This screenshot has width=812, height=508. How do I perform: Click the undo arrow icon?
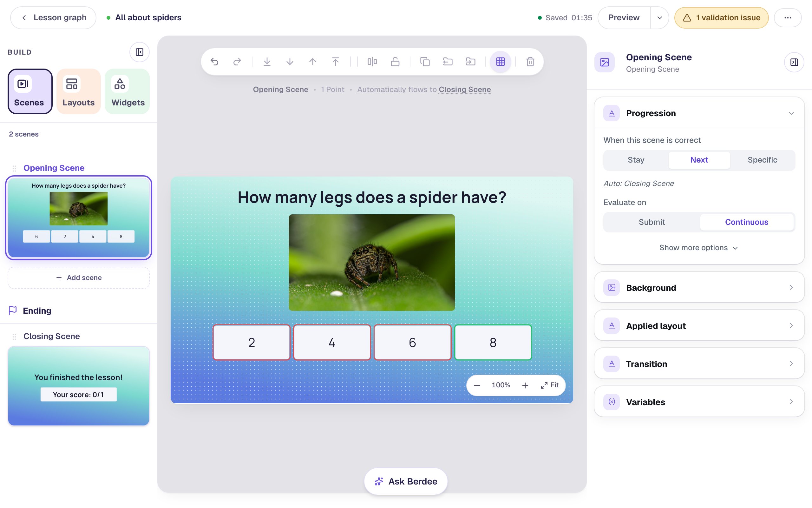click(x=214, y=62)
